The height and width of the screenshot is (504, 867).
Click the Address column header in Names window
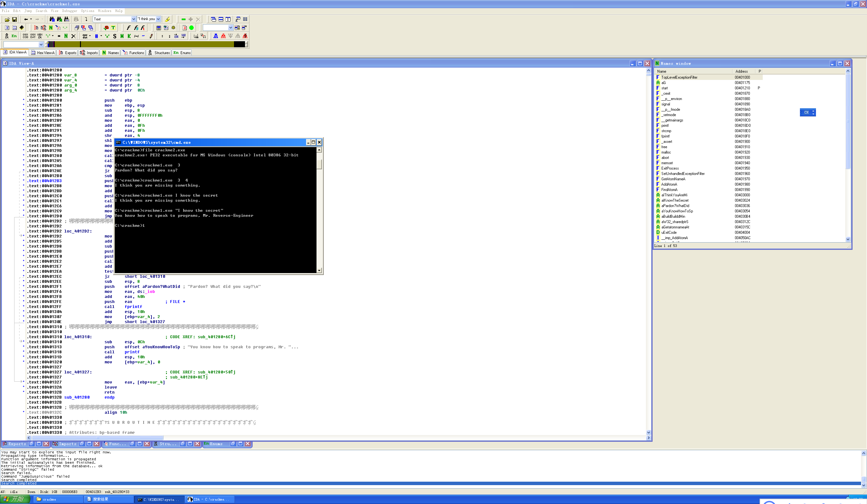point(741,71)
